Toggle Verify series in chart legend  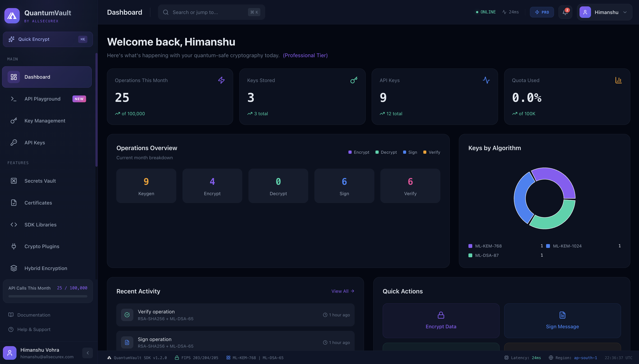432,152
